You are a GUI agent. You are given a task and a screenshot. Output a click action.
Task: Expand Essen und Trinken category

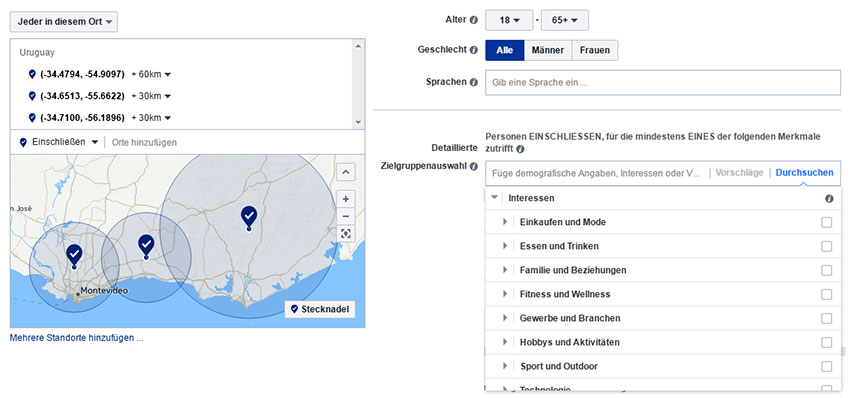click(505, 246)
